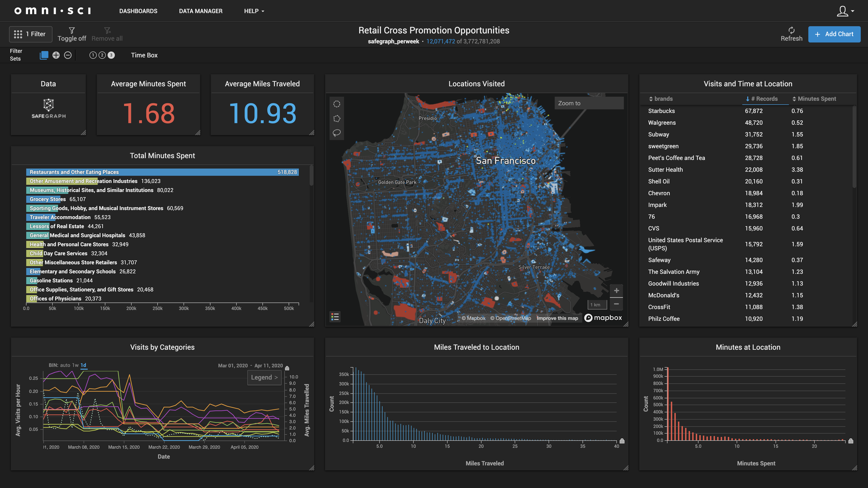Click Remove all filters
This screenshot has height=488, width=868.
pos(107,34)
